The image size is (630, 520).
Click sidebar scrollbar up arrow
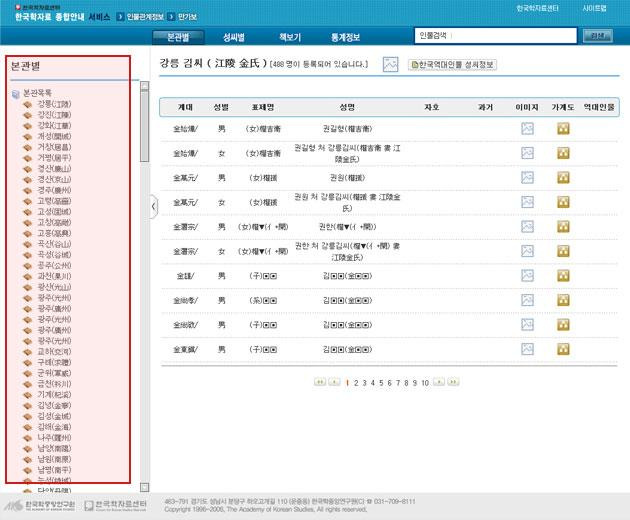(145, 85)
